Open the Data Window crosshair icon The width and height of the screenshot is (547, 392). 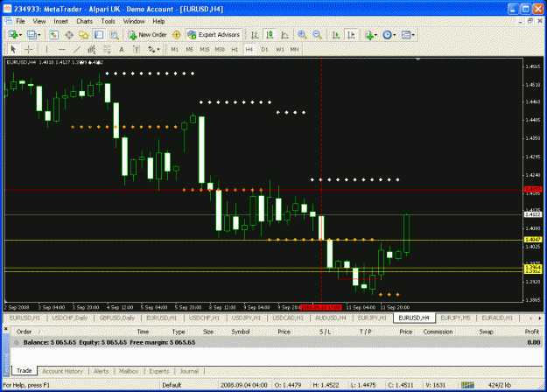(x=69, y=35)
